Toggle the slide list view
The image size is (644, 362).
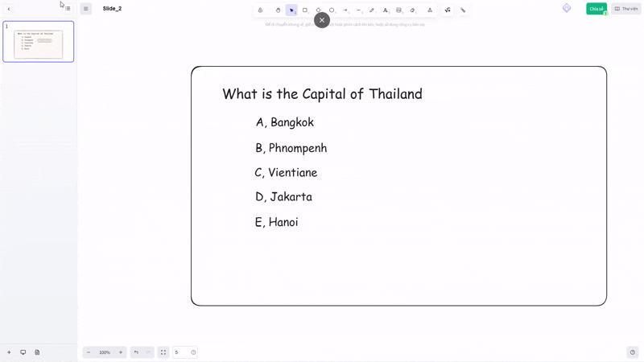coord(68,9)
